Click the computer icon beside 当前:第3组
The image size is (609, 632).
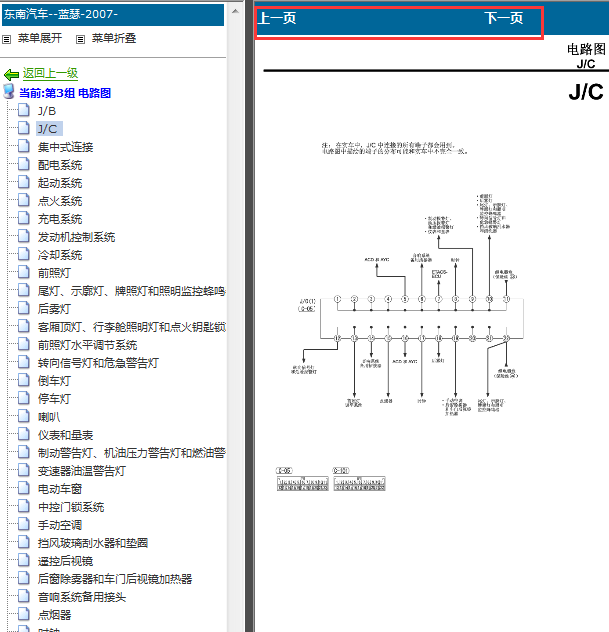(x=9, y=92)
